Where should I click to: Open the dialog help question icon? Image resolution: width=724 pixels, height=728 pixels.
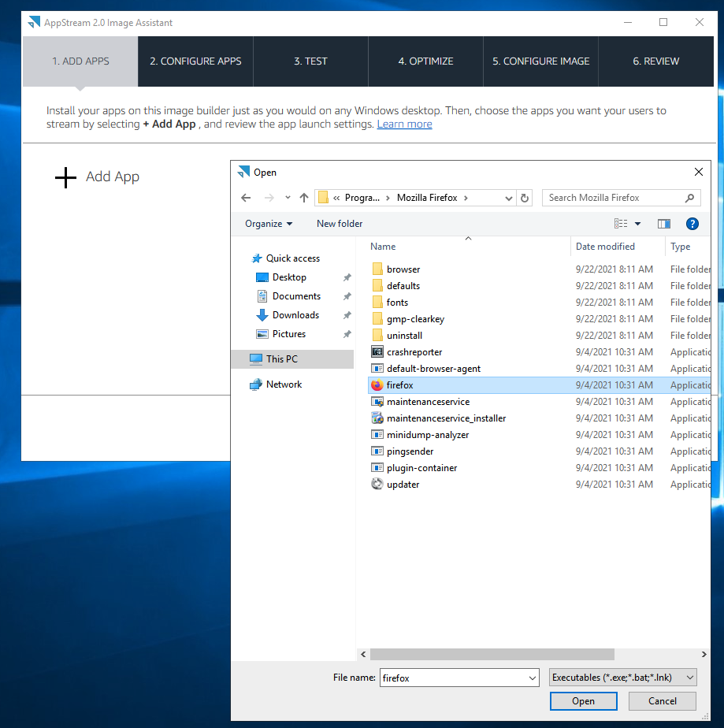tap(692, 224)
